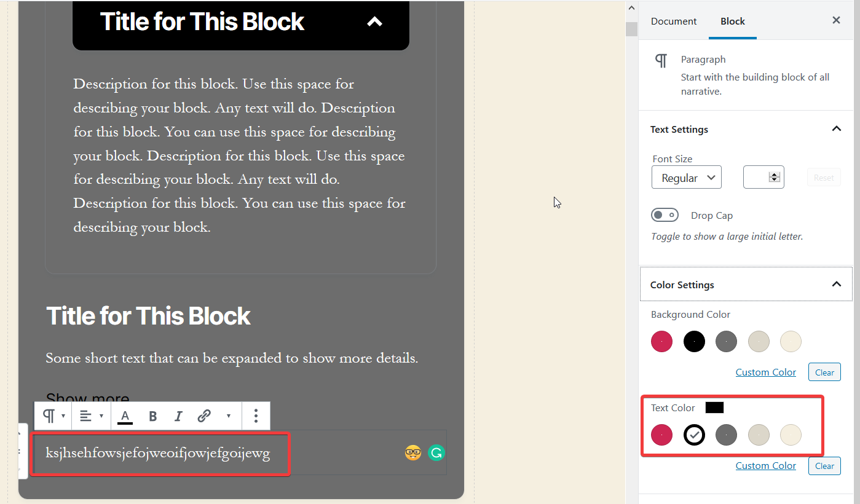Click the Grammarly icon in the paragraph
The width and height of the screenshot is (860, 504).
pyautogui.click(x=436, y=454)
